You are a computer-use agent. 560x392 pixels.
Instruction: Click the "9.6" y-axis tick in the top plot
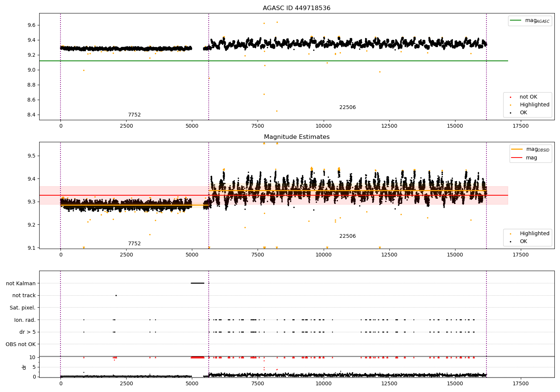31,25
